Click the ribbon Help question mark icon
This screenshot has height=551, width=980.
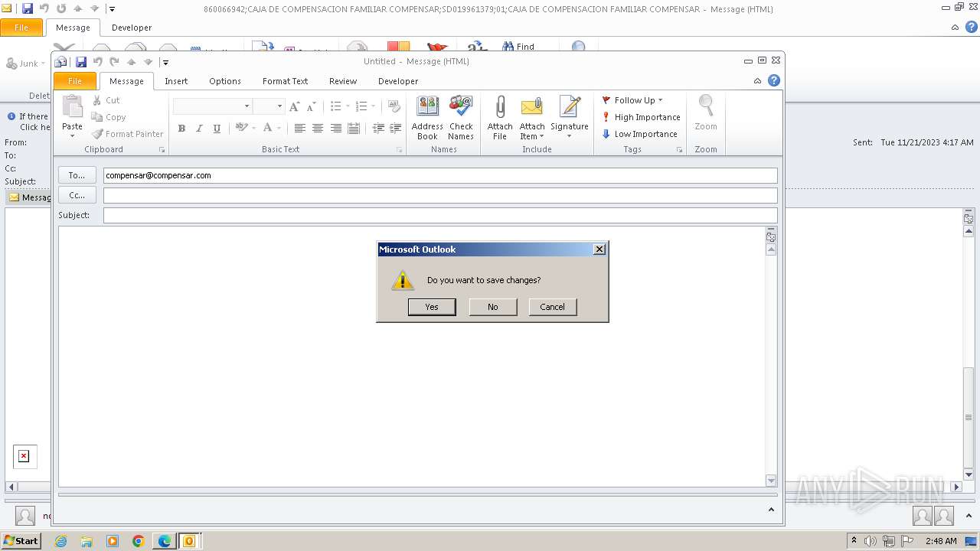(774, 80)
